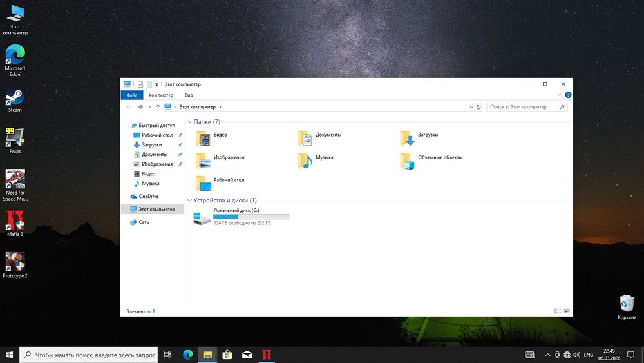Image resolution: width=644 pixels, height=363 pixels.
Task: Open the Файл menu
Action: pos(132,95)
